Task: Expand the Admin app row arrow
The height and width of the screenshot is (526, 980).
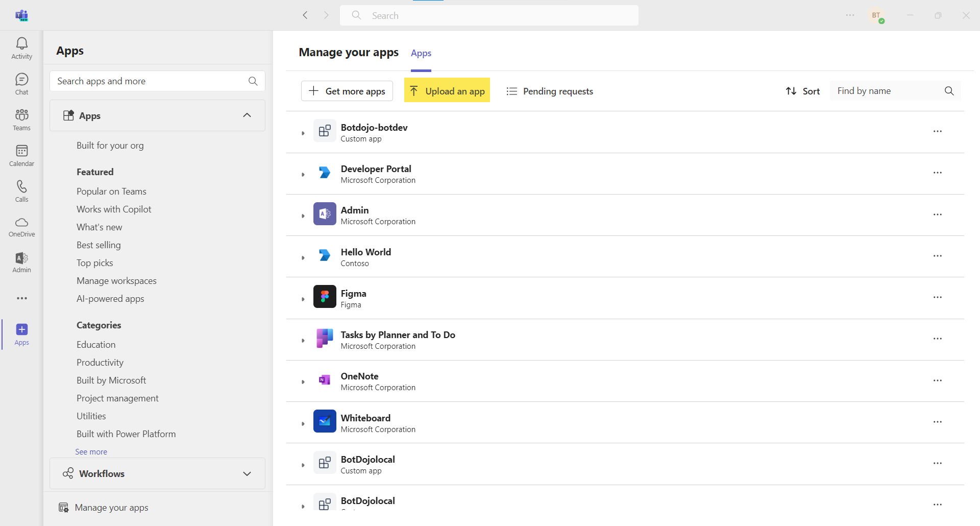Action: [x=303, y=216]
